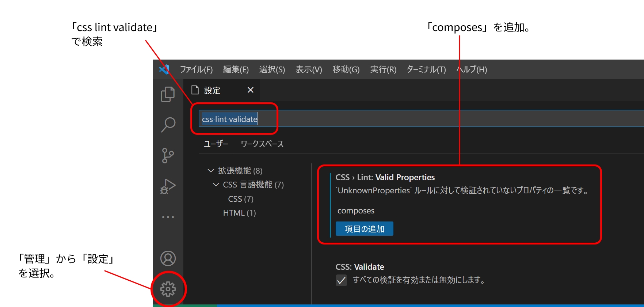Toggle the CSS: Validate checkbox

pyautogui.click(x=341, y=280)
